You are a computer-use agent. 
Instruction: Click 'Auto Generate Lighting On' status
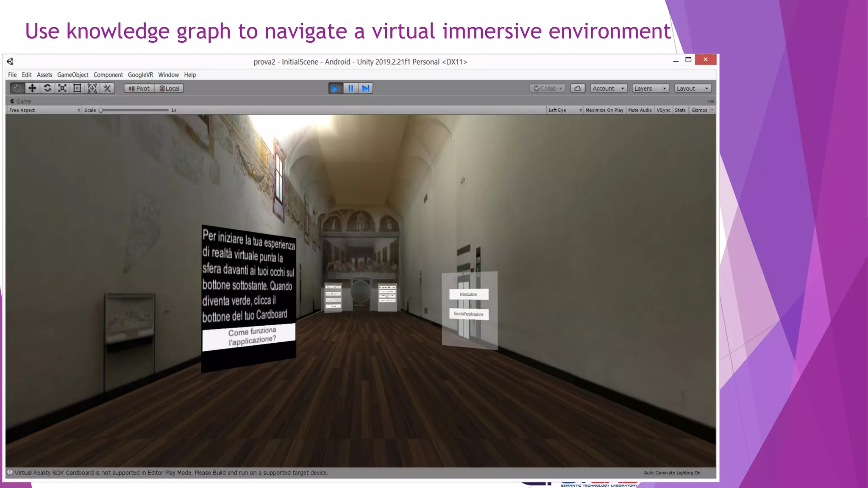672,473
